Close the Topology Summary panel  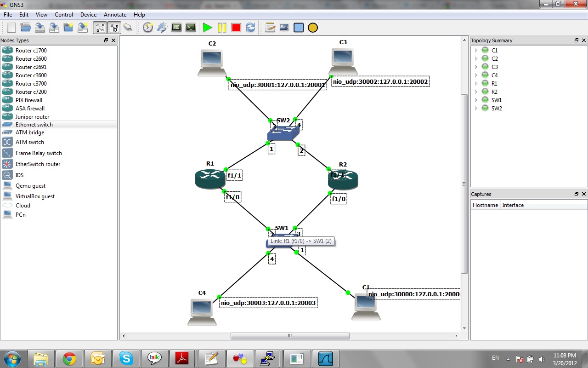(x=584, y=40)
